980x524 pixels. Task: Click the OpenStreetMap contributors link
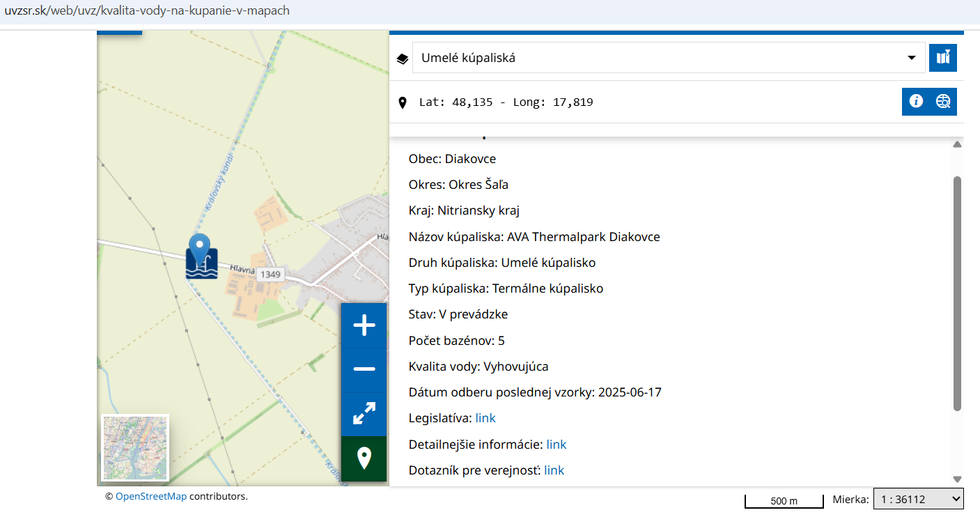point(150,496)
